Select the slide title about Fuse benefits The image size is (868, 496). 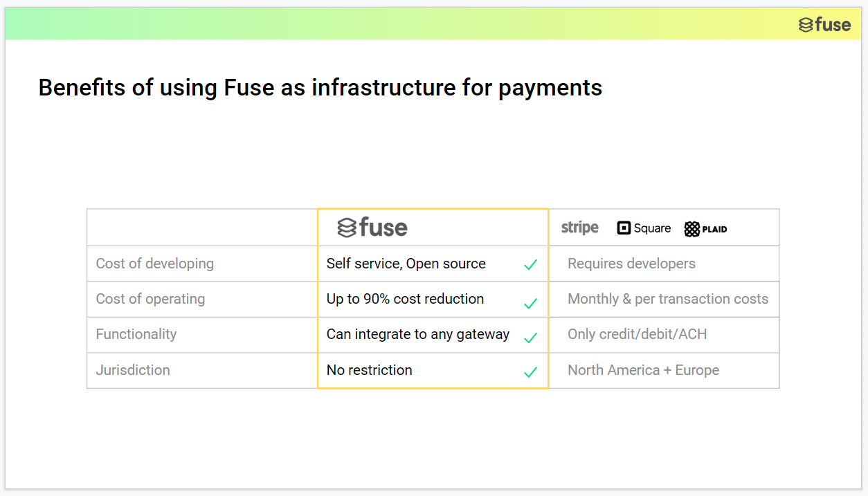click(320, 88)
